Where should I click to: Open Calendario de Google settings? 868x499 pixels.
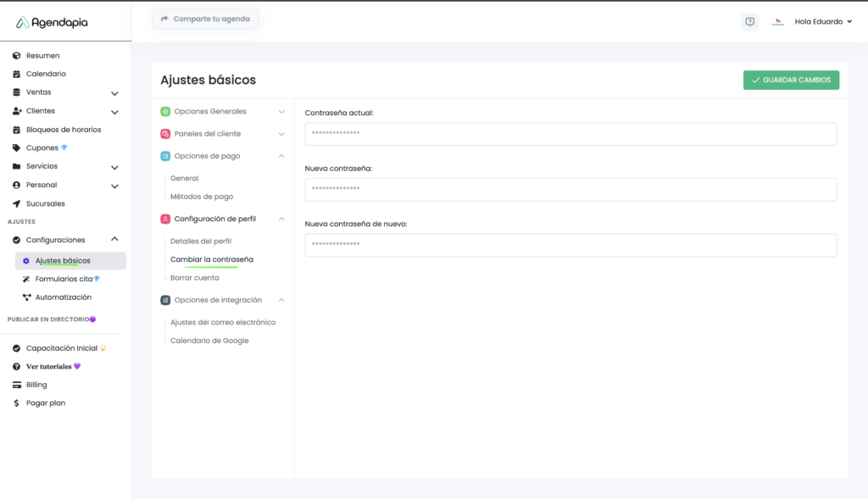209,341
